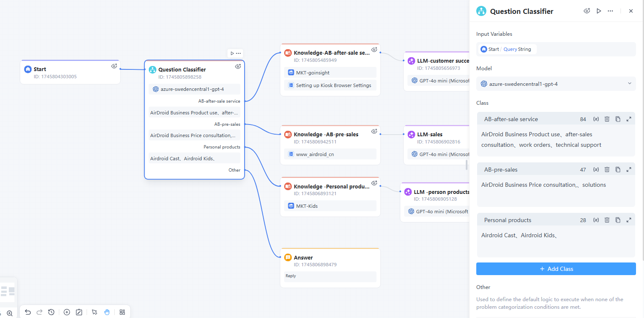
Task: Click the add note icon
Action: click(x=79, y=312)
